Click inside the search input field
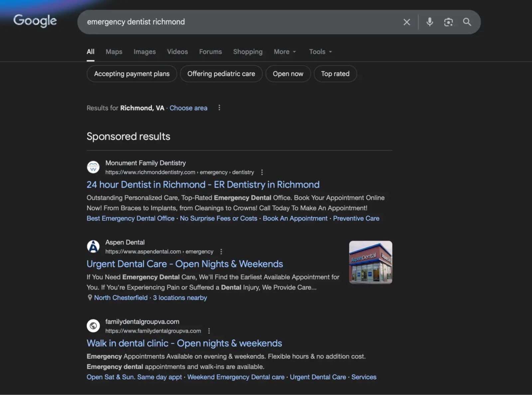 pos(233,22)
